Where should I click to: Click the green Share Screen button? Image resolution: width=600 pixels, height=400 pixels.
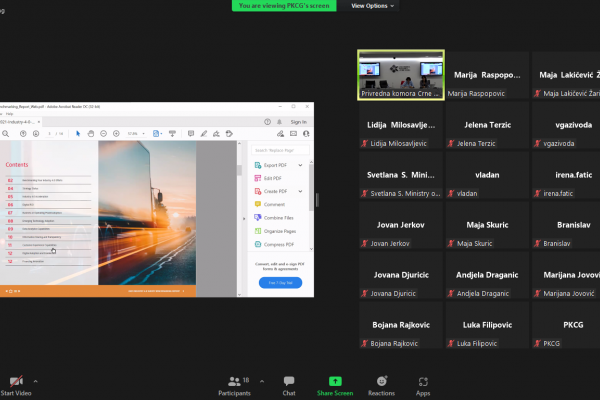click(x=335, y=386)
